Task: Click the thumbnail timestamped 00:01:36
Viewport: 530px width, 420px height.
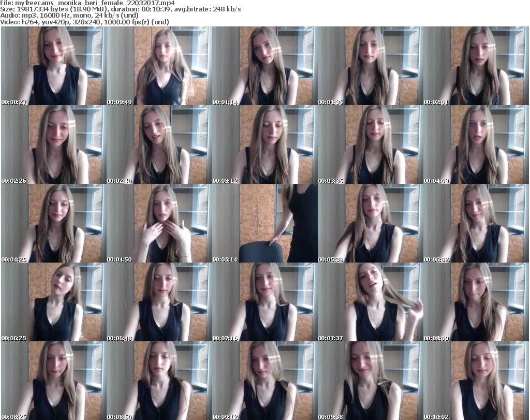Action: click(370, 66)
